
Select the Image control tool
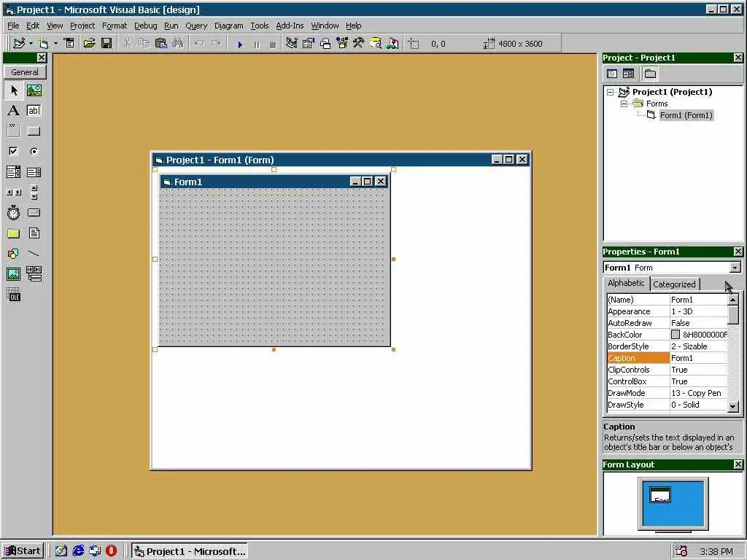[14, 274]
